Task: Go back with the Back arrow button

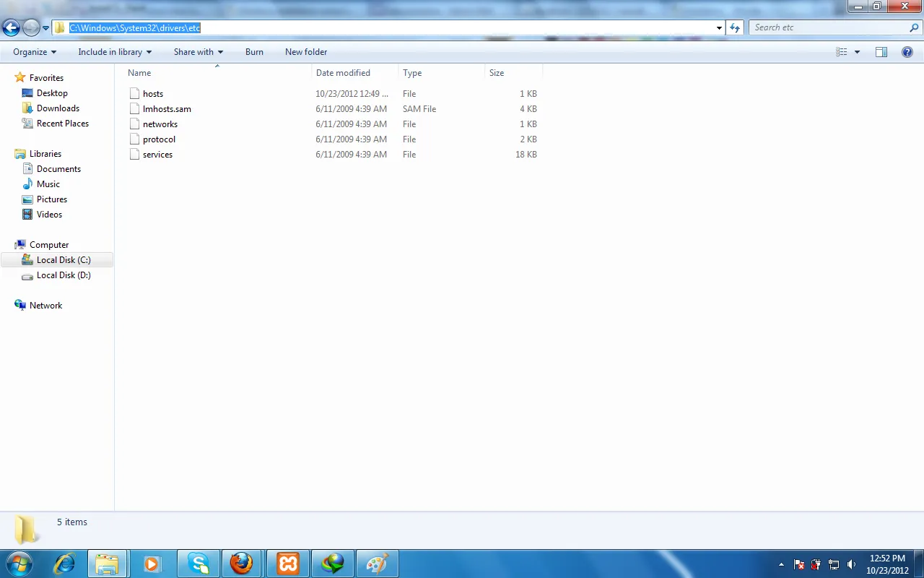Action: click(11, 28)
